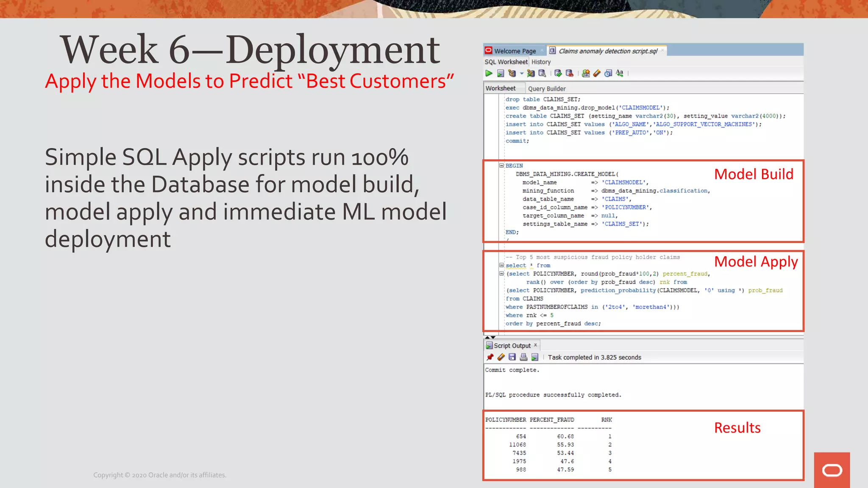Switch to the History tab
This screenshot has height=488, width=868.
click(541, 62)
